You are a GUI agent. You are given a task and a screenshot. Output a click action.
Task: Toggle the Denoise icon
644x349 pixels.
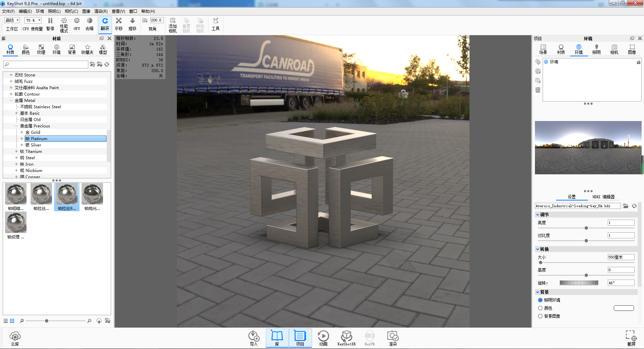point(89,21)
